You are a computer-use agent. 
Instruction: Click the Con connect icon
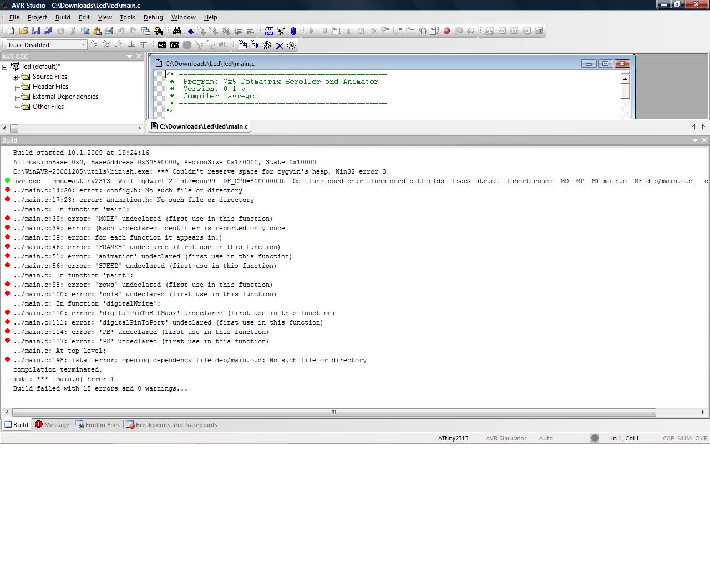pos(162,45)
